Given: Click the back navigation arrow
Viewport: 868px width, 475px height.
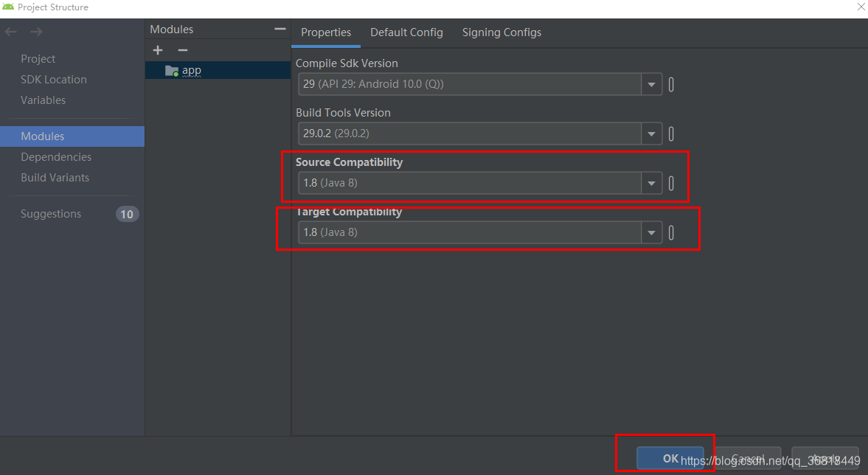Looking at the screenshot, I should 10,32.
